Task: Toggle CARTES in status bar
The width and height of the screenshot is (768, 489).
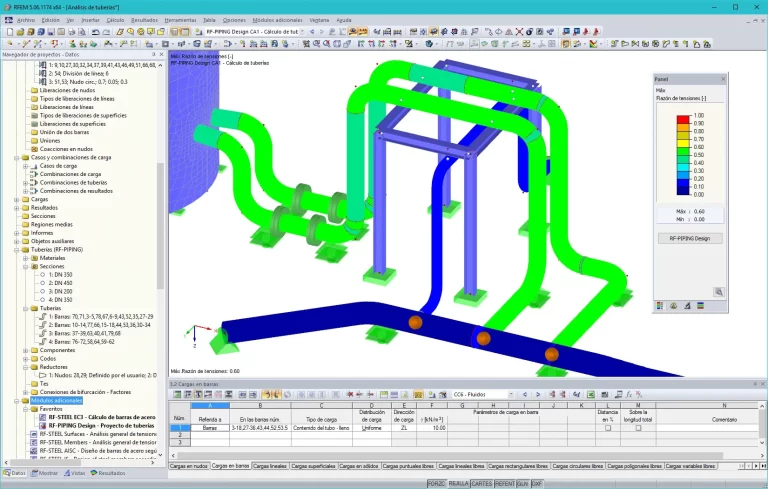Action: [x=481, y=484]
